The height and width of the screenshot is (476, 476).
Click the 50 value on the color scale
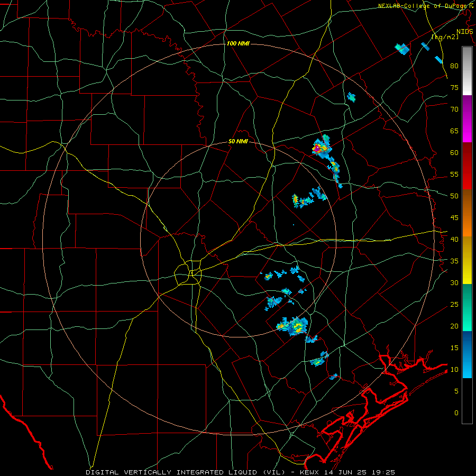point(454,196)
